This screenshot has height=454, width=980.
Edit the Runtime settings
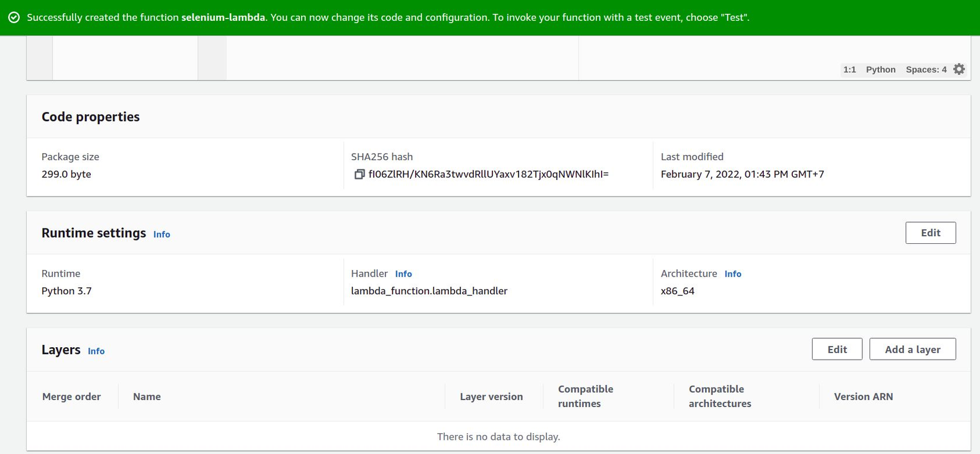930,233
